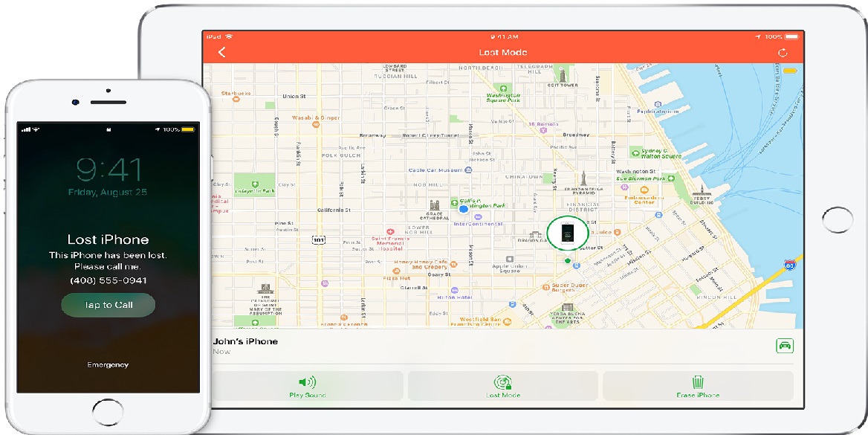
Task: Select the 15 Romolo bar pin
Action: coord(543,131)
